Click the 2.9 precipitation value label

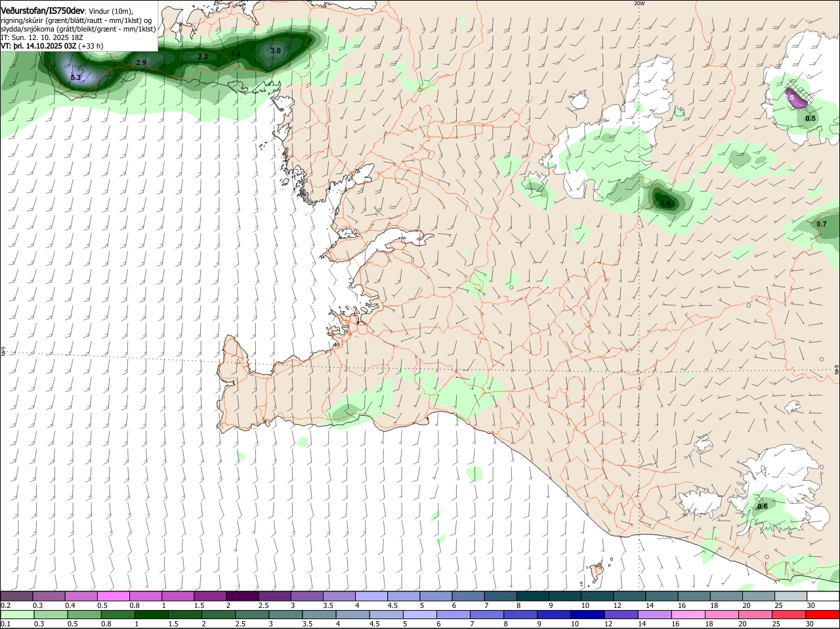click(x=141, y=62)
